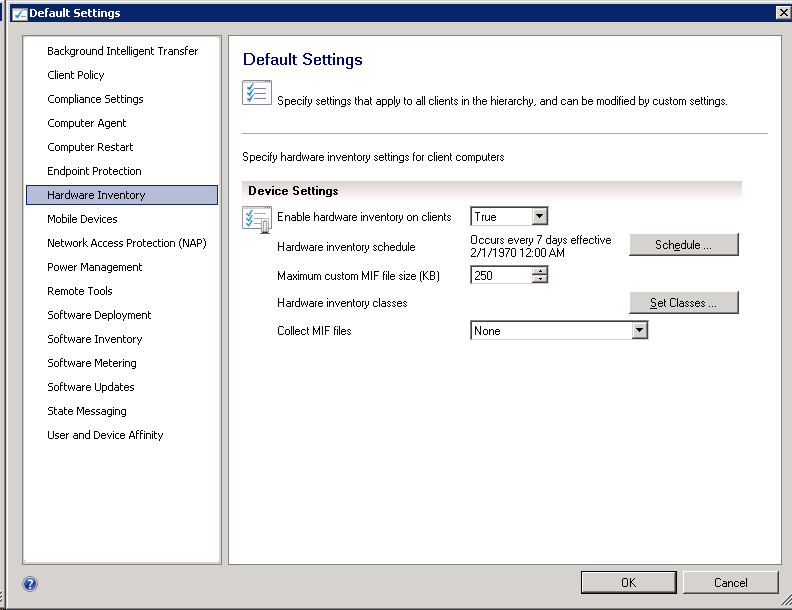The image size is (792, 610).
Task: Select Computer Agent in the list
Action: point(122,123)
